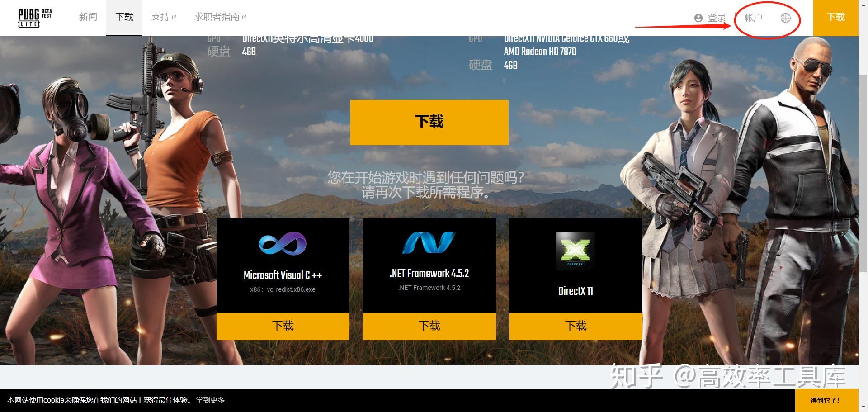Open the 求职者指南 menu item
The image size is (868, 412).
(220, 17)
